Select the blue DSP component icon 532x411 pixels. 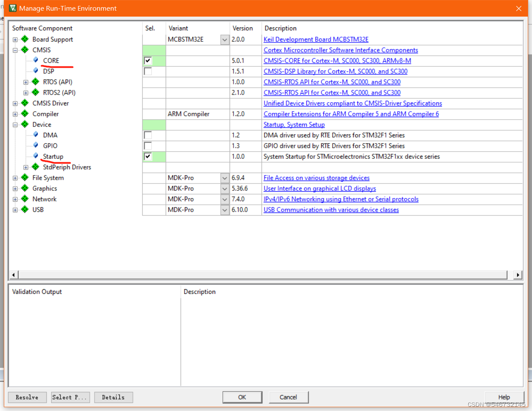[x=35, y=71]
